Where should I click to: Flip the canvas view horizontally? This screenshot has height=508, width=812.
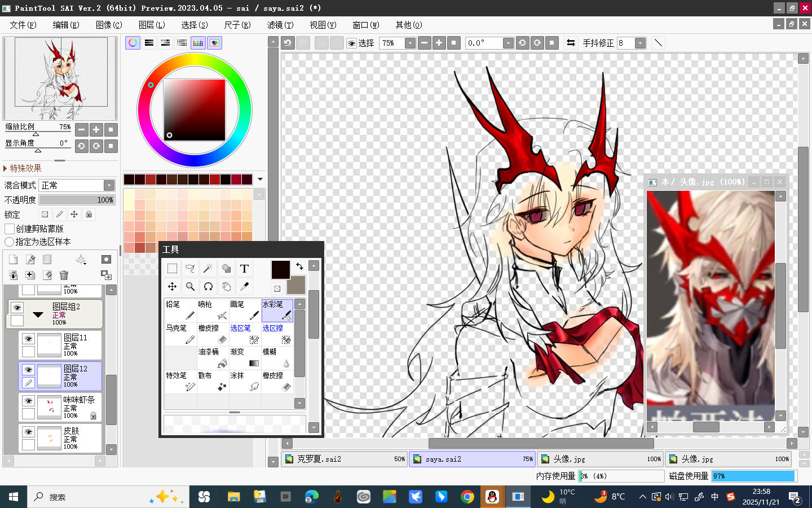(571, 43)
